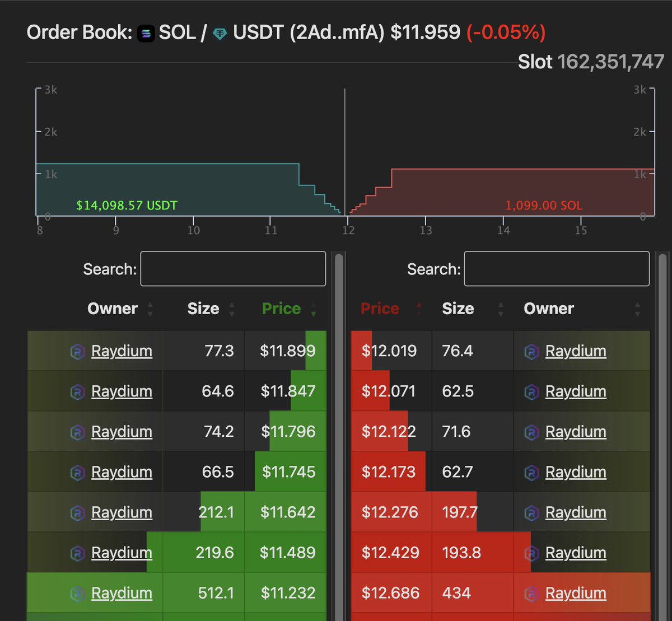The image size is (672, 621).
Task: Sort asks by the red Price column arrows
Action: pyautogui.click(x=419, y=309)
